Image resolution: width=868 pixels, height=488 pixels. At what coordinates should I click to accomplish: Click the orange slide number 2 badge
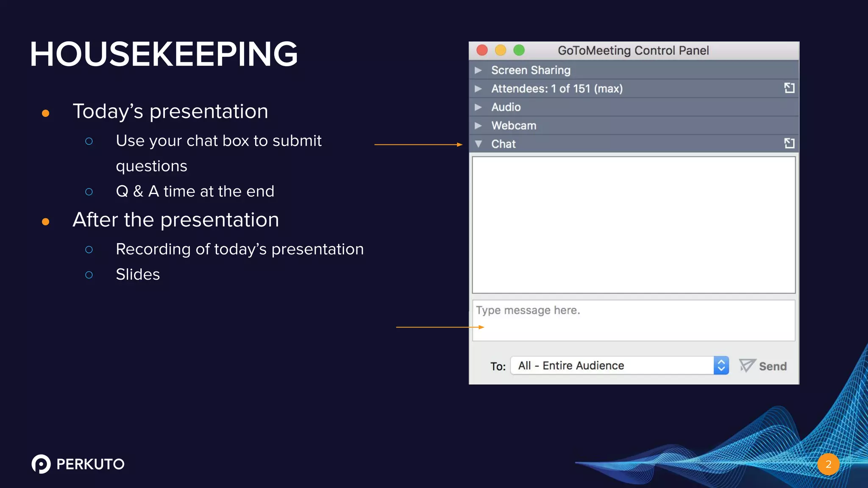point(828,464)
